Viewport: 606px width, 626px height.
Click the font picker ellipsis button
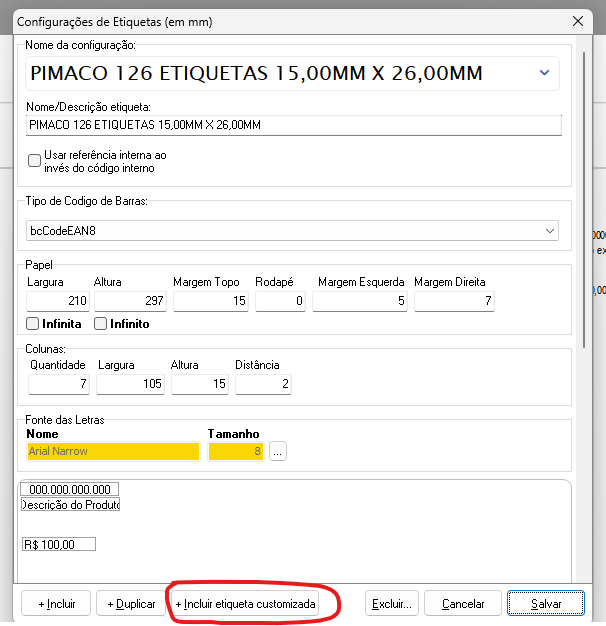pos(278,452)
